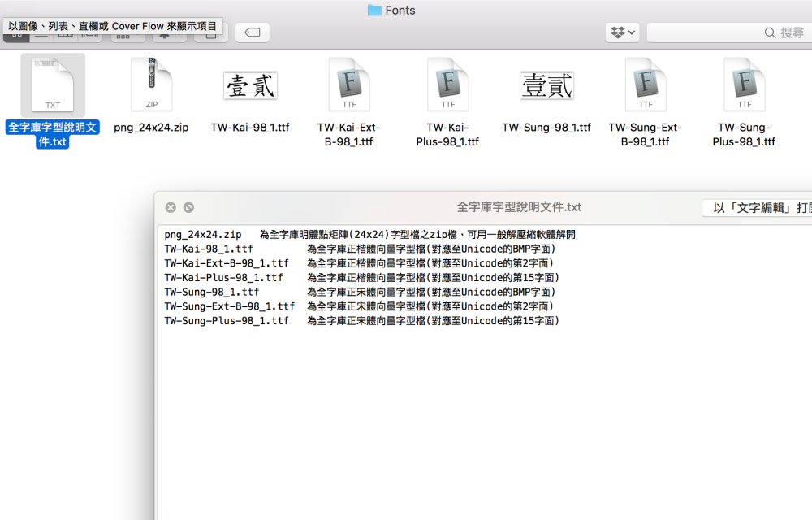Click the highlighted 全字庫字型說明文件.txt filename label
This screenshot has width=812, height=520.
tap(53, 135)
